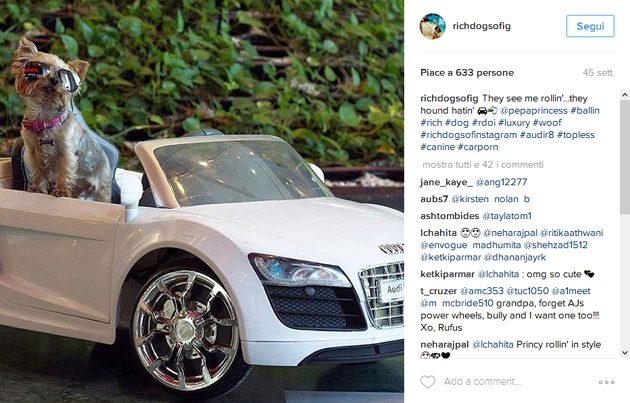The height and width of the screenshot is (403, 630).
Task: Click the scrollbar up arrow
Action: tap(625, 95)
